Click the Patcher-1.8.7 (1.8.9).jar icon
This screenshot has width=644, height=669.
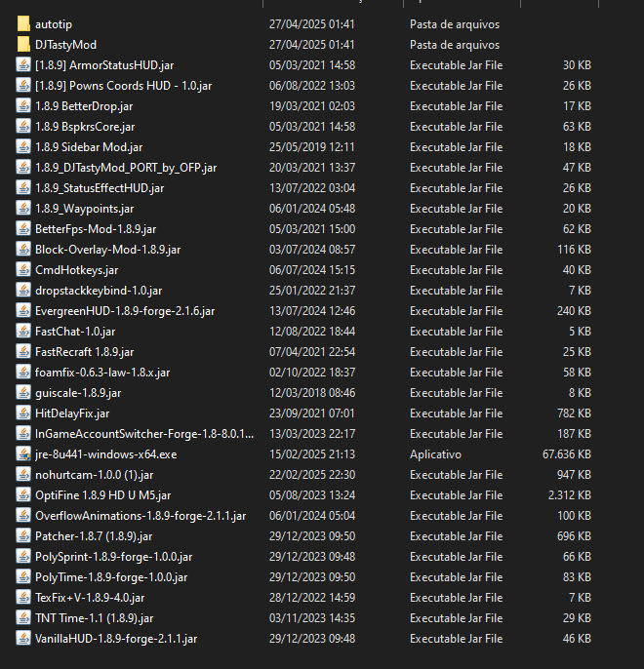23,536
